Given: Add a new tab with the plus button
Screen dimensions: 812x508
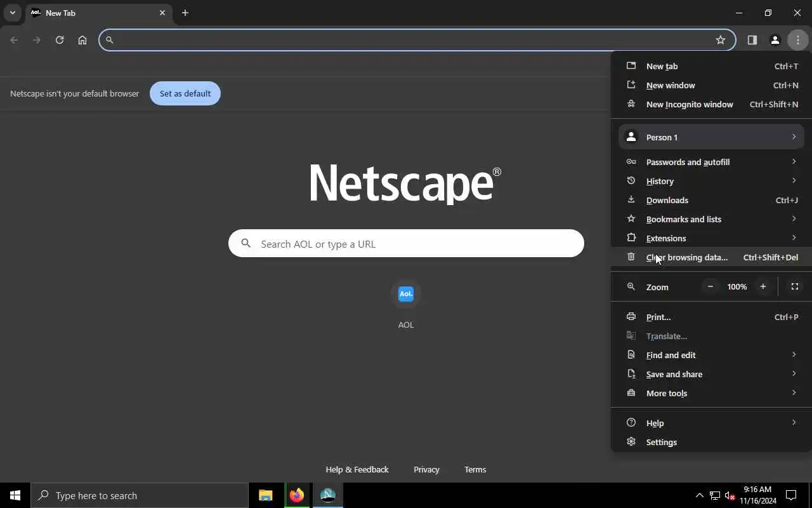Looking at the screenshot, I should click(185, 13).
